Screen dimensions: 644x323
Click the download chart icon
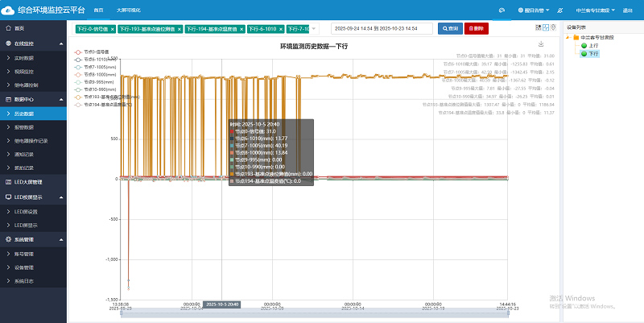pyautogui.click(x=541, y=44)
